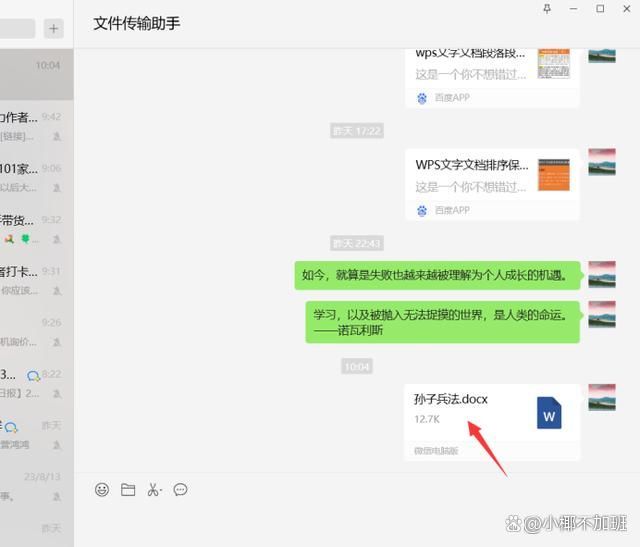This screenshot has width=640, height=547.
Task: Select the green bubble quoting 诺瓦利斯
Action: pos(442,322)
